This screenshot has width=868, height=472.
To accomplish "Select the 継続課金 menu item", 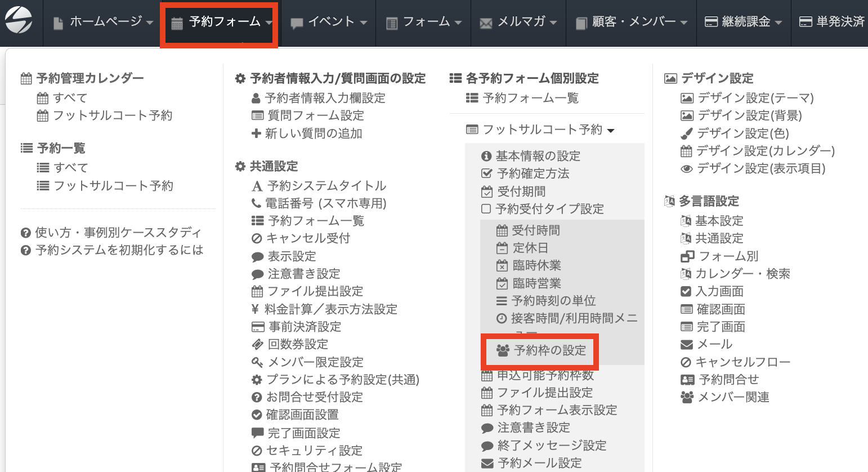I will click(744, 23).
